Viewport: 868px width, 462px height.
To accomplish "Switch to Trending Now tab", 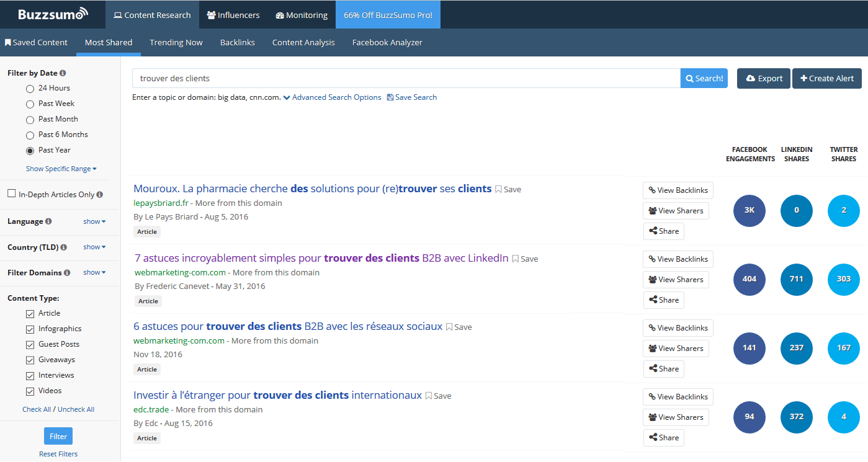I will coord(176,43).
